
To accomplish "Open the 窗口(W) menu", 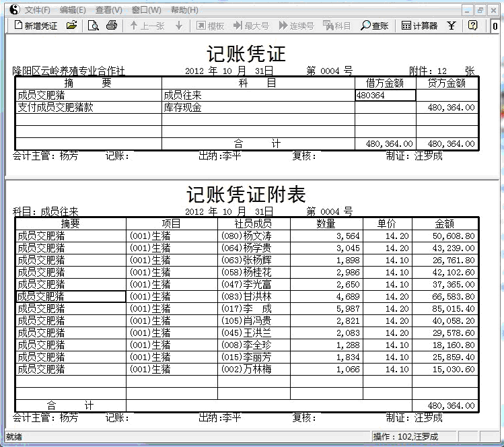I will tap(146, 10).
